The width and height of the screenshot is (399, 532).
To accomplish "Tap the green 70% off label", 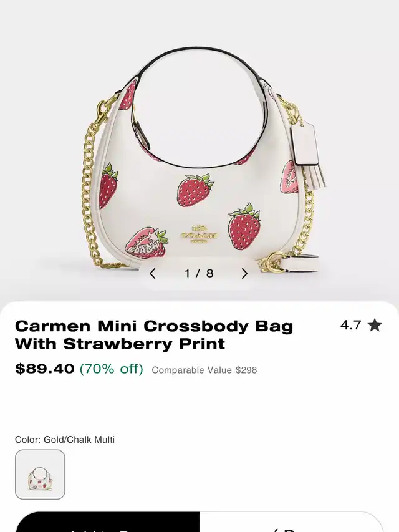I will [112, 369].
